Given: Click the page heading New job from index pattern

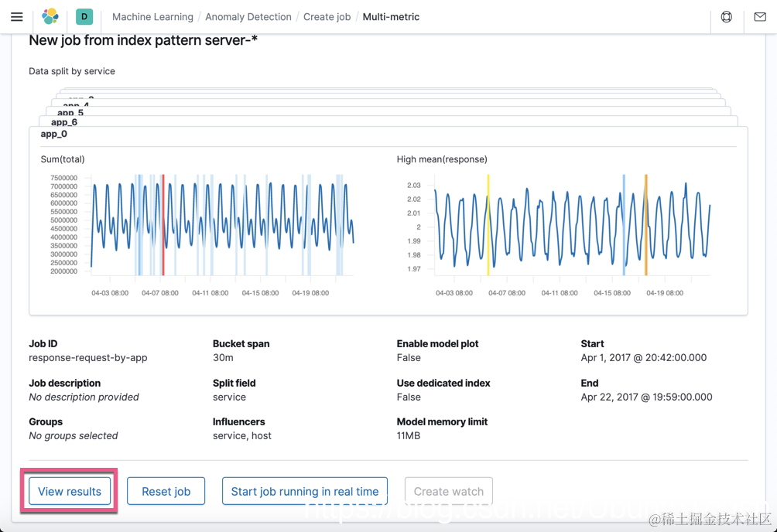Looking at the screenshot, I should tap(143, 40).
